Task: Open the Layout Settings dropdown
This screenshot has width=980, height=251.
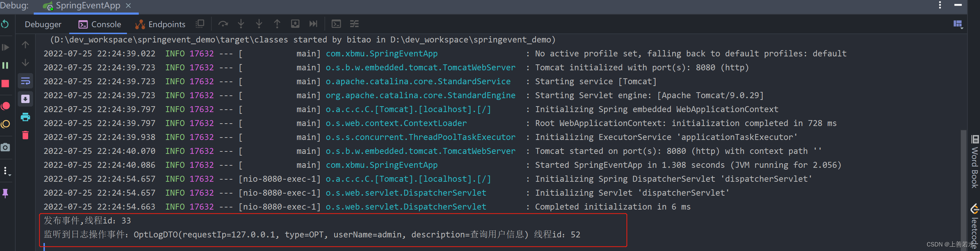Action: click(958, 24)
